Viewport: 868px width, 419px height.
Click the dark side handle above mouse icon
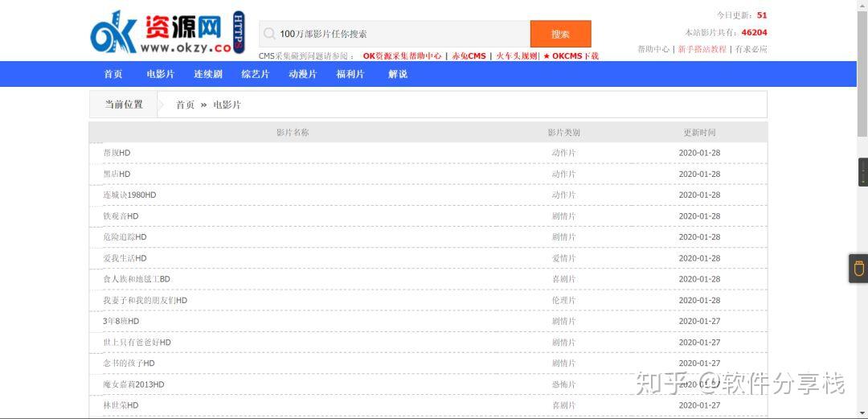point(863,172)
